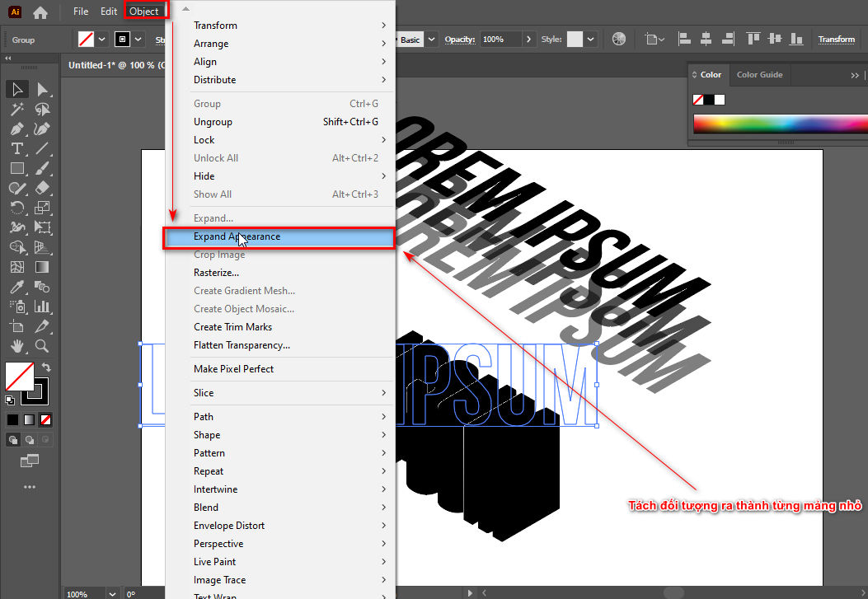Open the Style swatch dropdown
The height and width of the screenshot is (599, 868).
[x=591, y=39]
